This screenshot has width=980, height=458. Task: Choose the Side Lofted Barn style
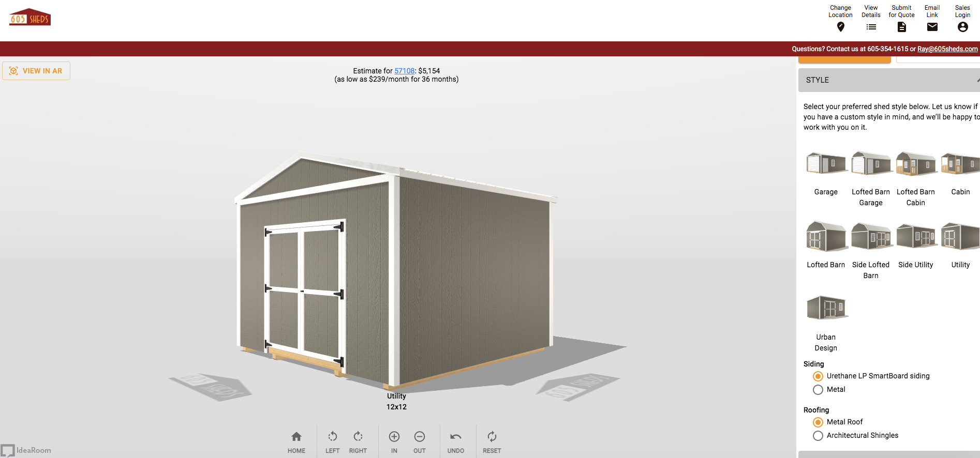(871, 251)
